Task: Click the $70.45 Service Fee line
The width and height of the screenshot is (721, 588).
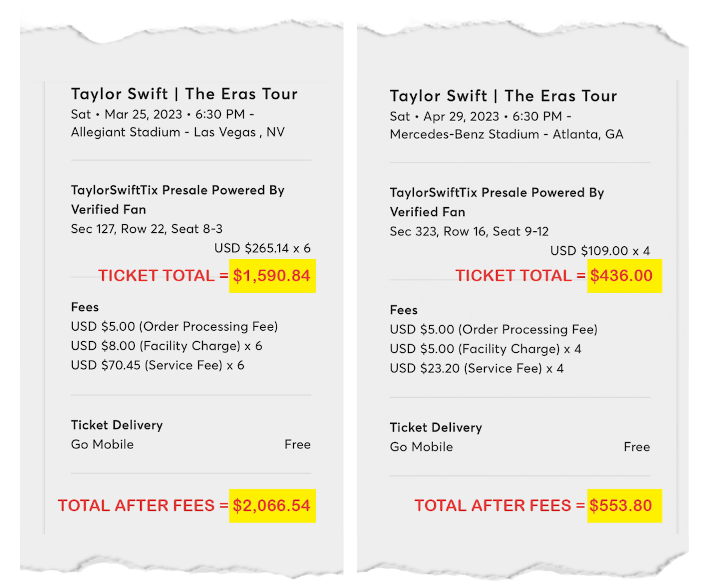Action: click(158, 365)
